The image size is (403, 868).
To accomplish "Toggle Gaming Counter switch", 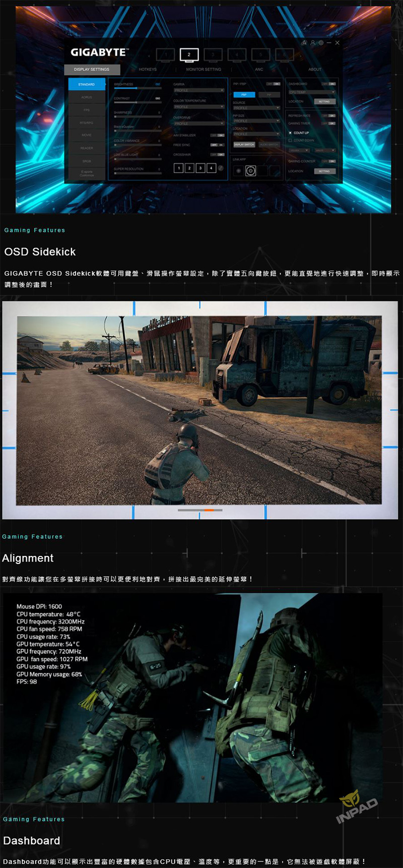I will [x=328, y=161].
